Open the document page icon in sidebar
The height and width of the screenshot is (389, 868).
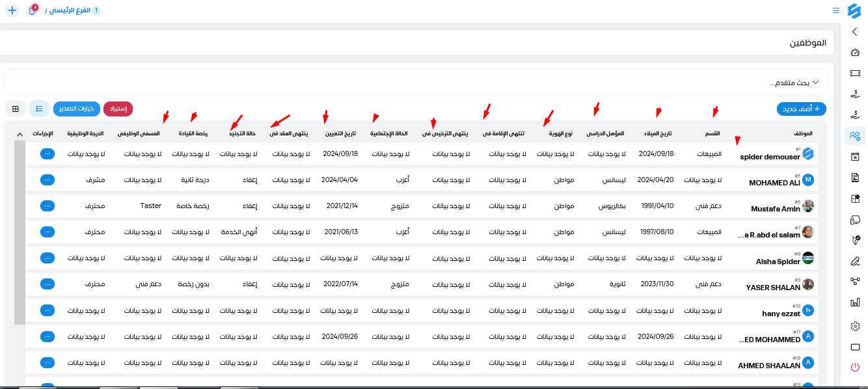click(856, 178)
